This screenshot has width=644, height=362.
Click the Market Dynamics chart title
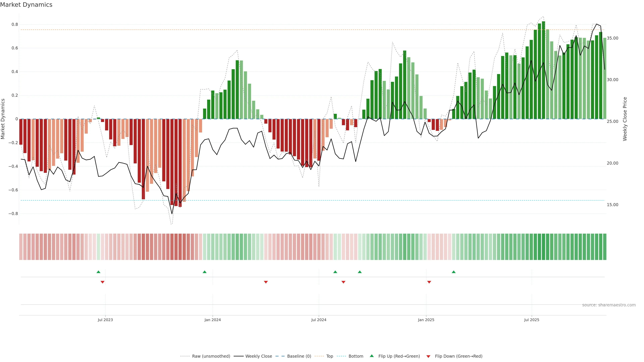click(26, 5)
